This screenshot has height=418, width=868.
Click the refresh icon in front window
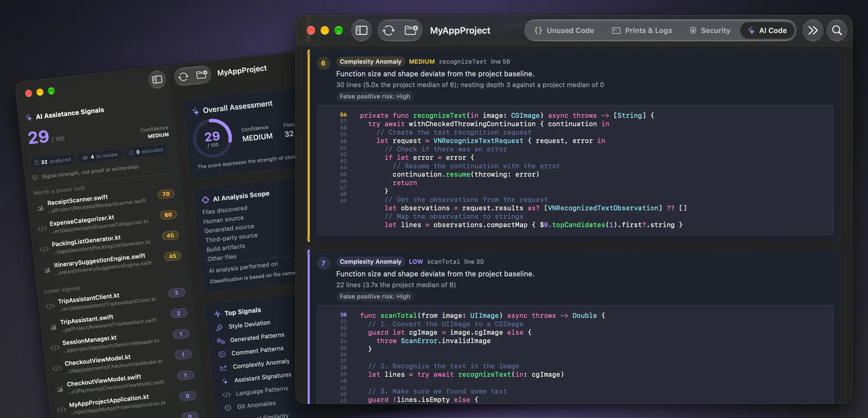pos(388,30)
